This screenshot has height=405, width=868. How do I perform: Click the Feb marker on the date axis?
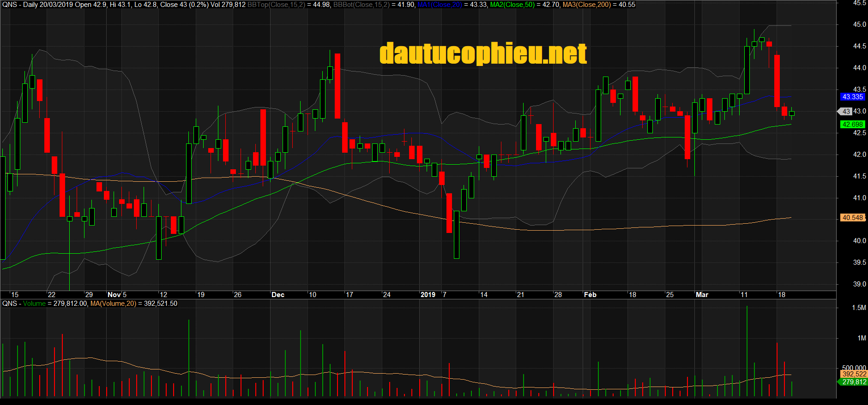590,295
